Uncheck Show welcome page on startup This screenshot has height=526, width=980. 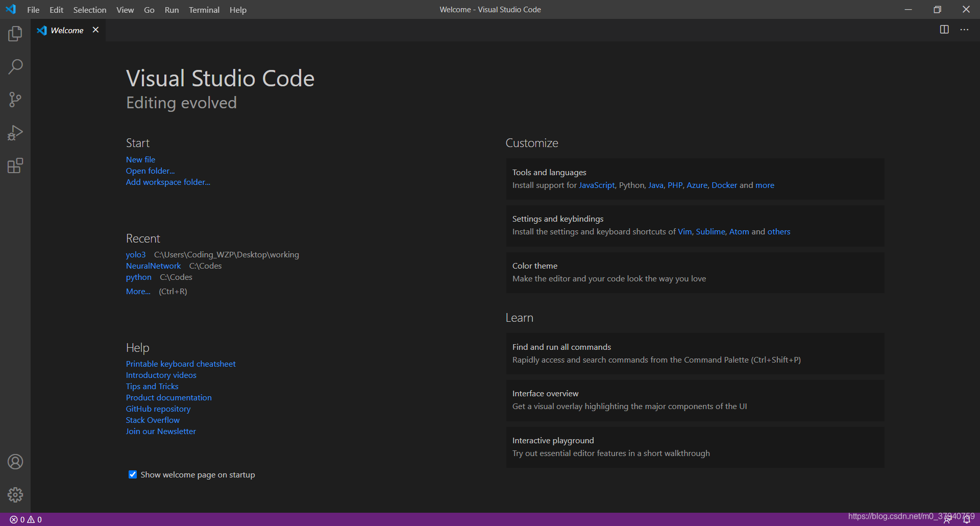[x=133, y=474]
